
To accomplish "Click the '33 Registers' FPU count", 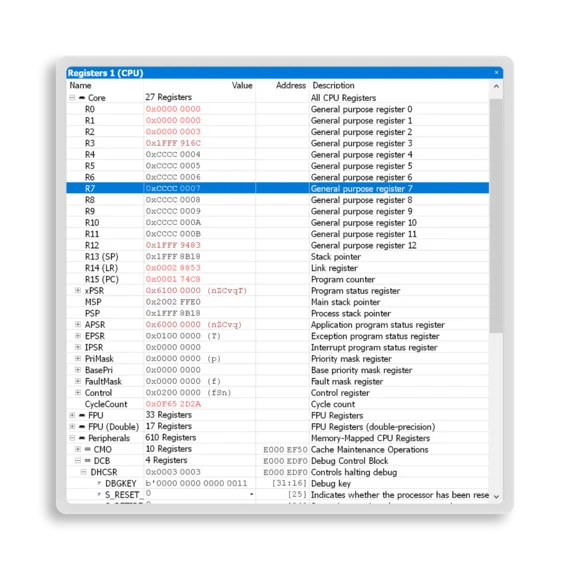I will point(169,415).
